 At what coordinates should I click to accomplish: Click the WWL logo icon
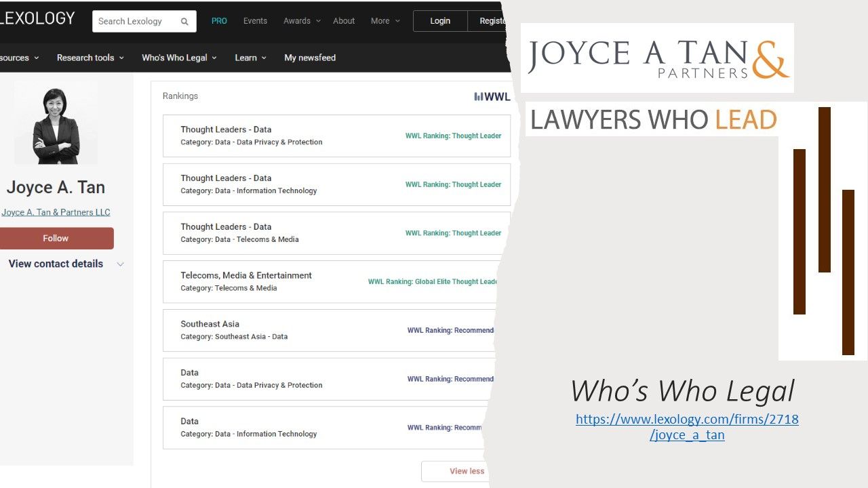point(492,96)
